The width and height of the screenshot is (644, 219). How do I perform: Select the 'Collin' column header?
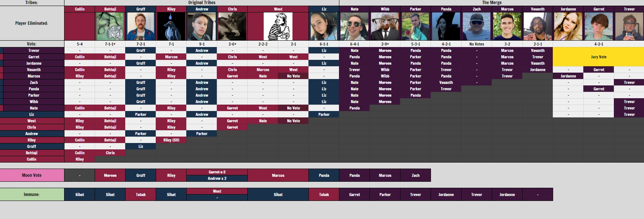coord(80,9)
